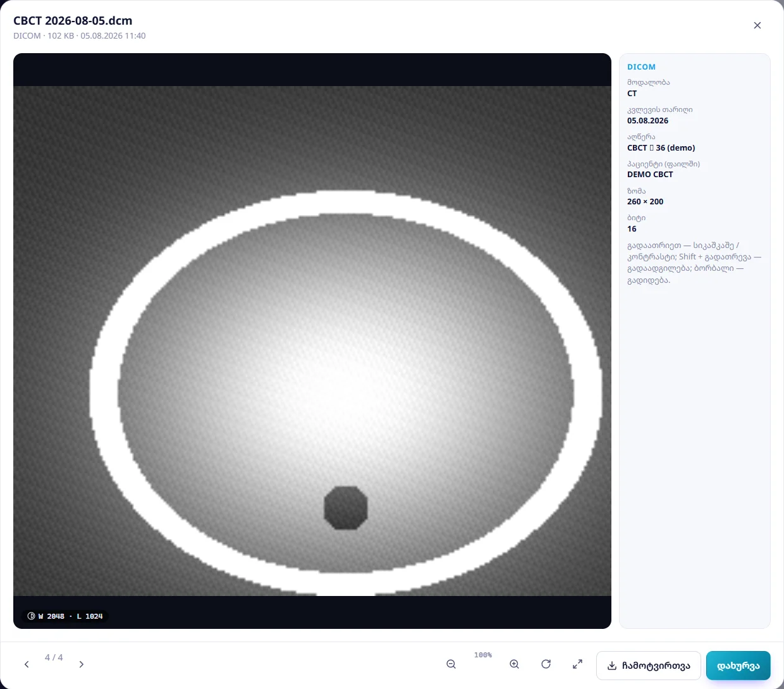Go to the next image with the right chevron
The width and height of the screenshot is (784, 689).
pos(81,664)
